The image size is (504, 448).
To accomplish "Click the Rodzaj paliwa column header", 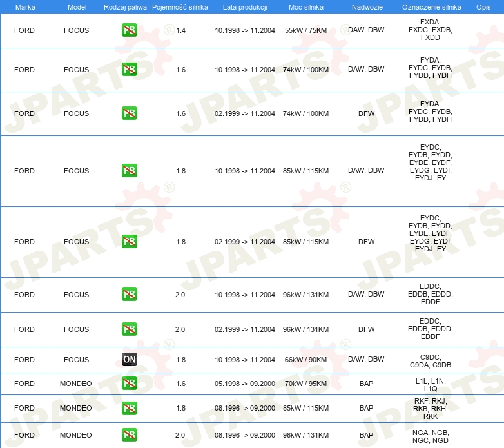I will (x=125, y=7).
